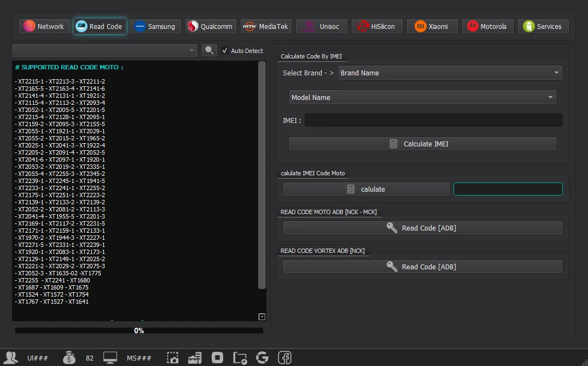Image resolution: width=588 pixels, height=366 pixels.
Task: Click the XT1767 - XT1527 - XT1641 line
Action: [x=52, y=302]
